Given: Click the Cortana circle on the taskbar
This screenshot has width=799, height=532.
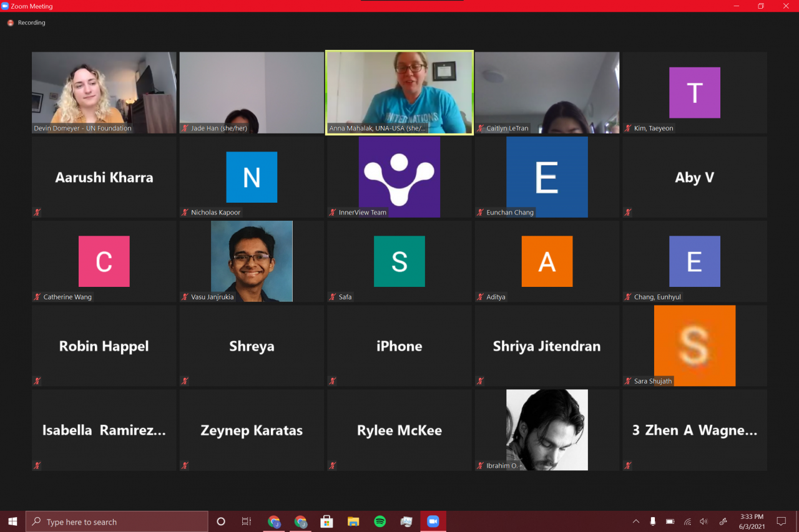Looking at the screenshot, I should (x=220, y=521).
